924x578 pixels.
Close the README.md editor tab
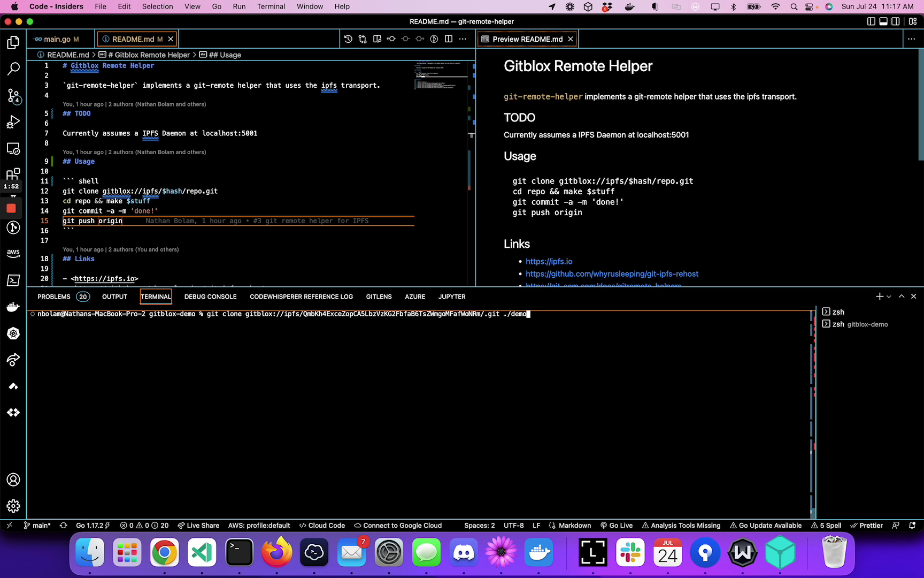(x=171, y=39)
